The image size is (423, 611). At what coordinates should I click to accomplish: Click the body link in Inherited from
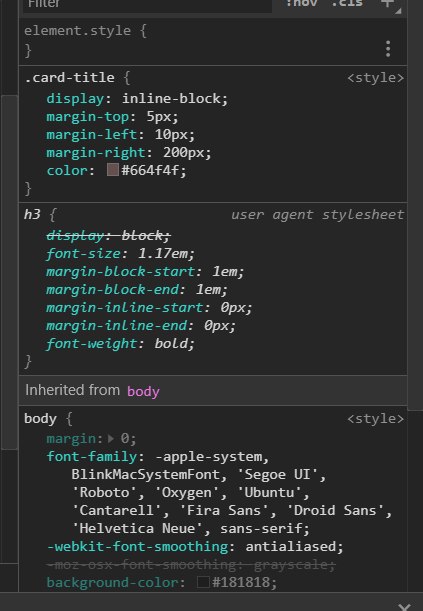143,391
